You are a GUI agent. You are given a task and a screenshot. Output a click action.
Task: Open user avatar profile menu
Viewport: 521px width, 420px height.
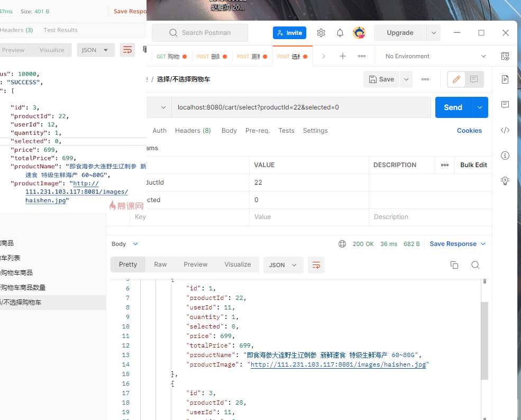(x=359, y=33)
